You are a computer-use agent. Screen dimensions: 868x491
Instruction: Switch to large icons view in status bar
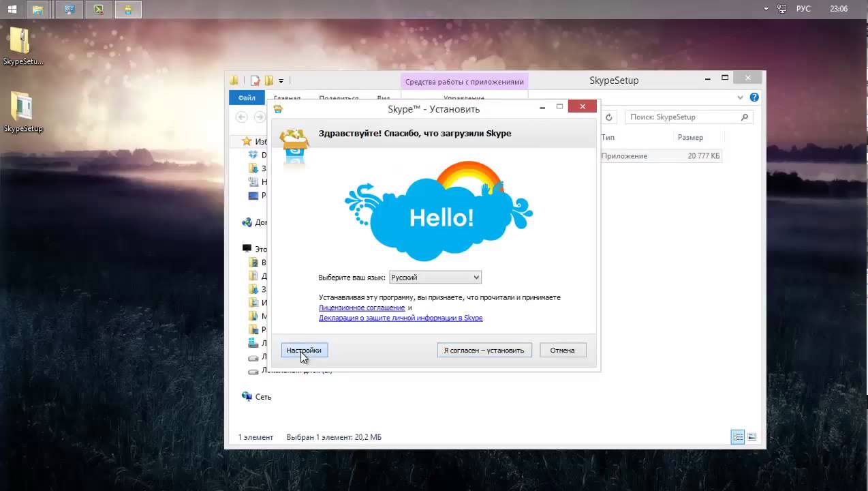click(x=751, y=437)
